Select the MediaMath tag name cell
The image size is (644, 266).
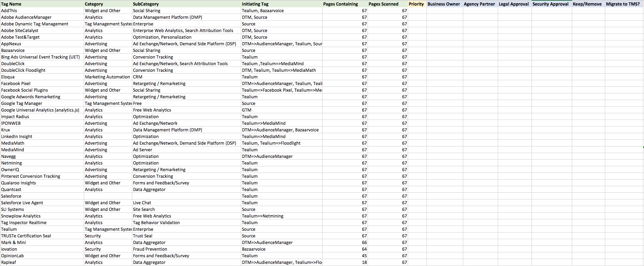42,143
